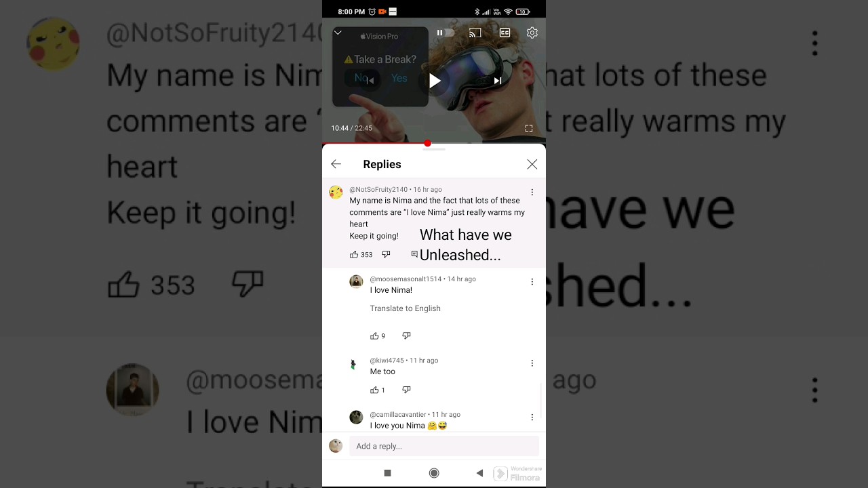868x488 pixels.
Task: Close the Replies panel
Action: pyautogui.click(x=532, y=164)
